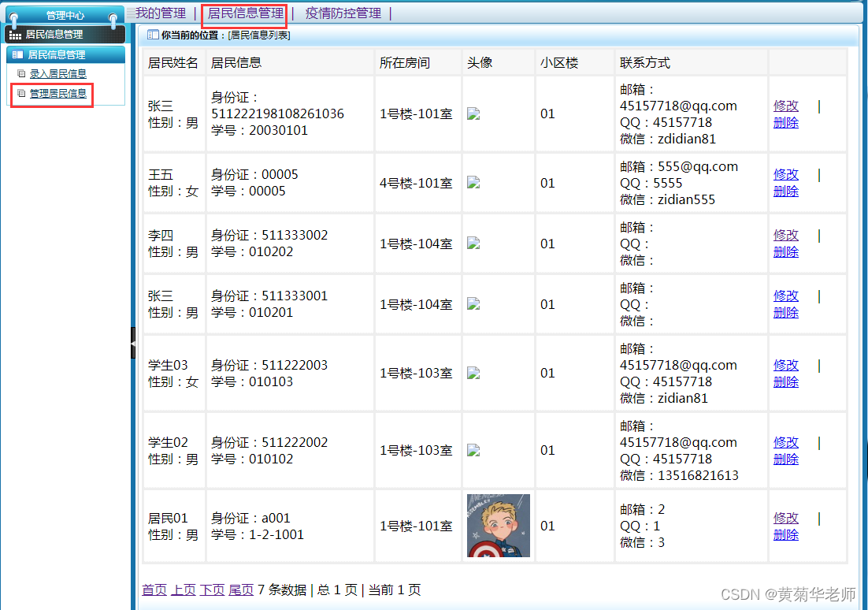The width and height of the screenshot is (868, 610).
Task: Go to 上页 in pagination
Action: [184, 590]
